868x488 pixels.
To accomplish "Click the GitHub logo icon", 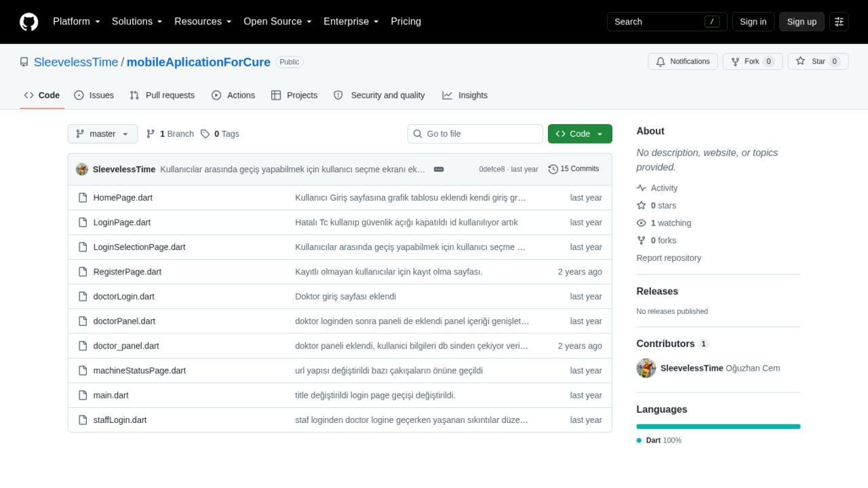I will click(x=29, y=22).
